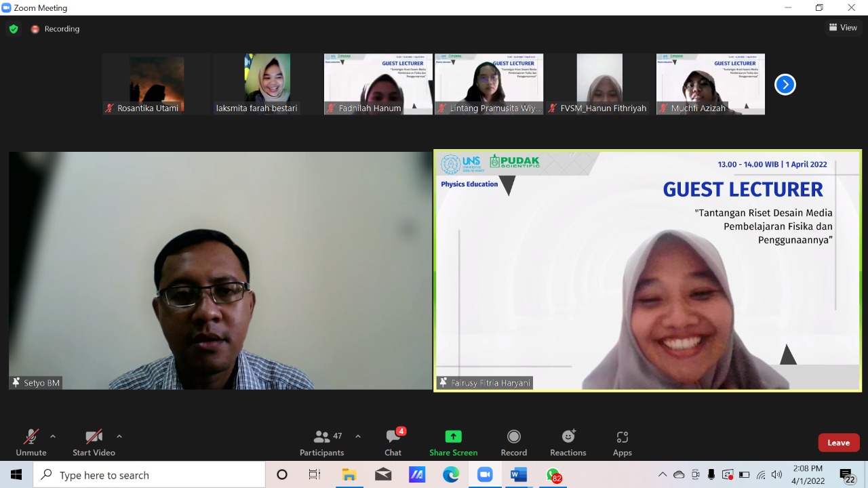Image resolution: width=868 pixels, height=488 pixels.
Task: Open the Apps panel
Action: point(622,442)
